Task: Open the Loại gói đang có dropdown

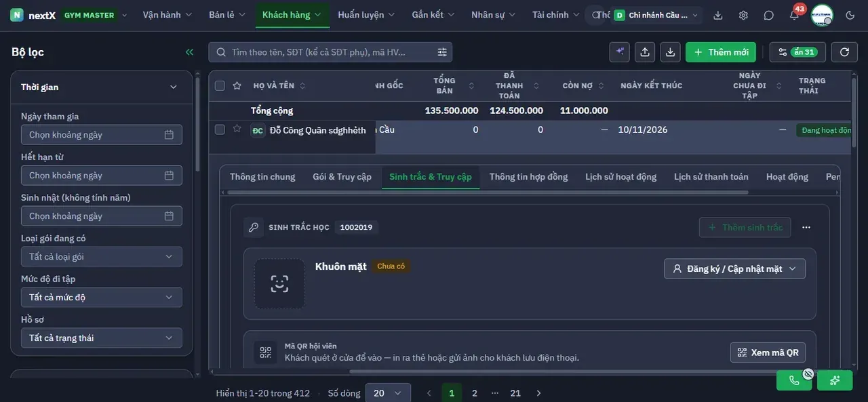Action: click(102, 257)
